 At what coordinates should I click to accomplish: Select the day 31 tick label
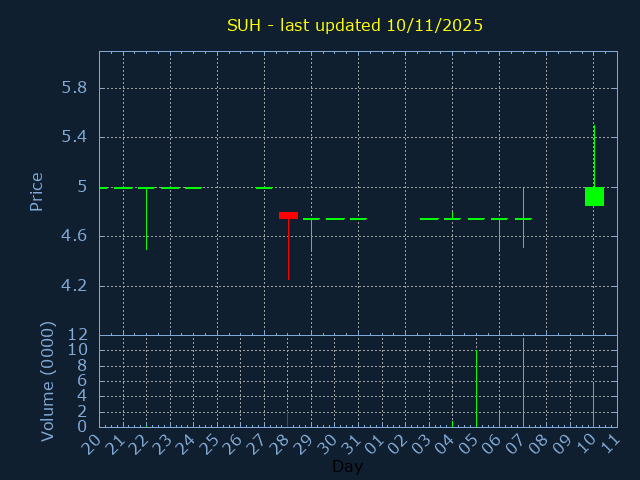coord(351,442)
